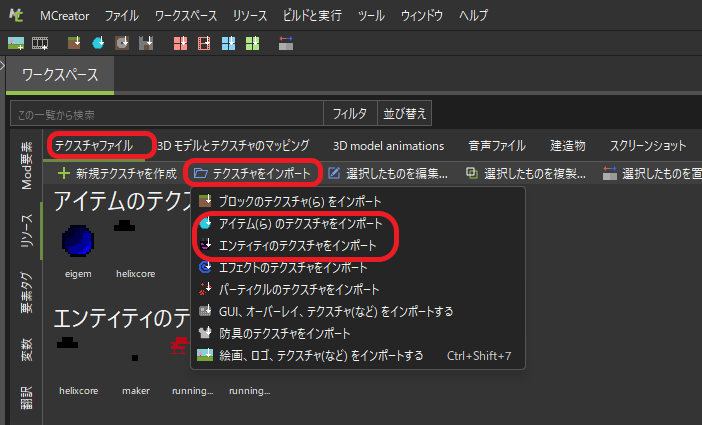
Task: Click the import block texture toolbar icon
Action: point(74,43)
